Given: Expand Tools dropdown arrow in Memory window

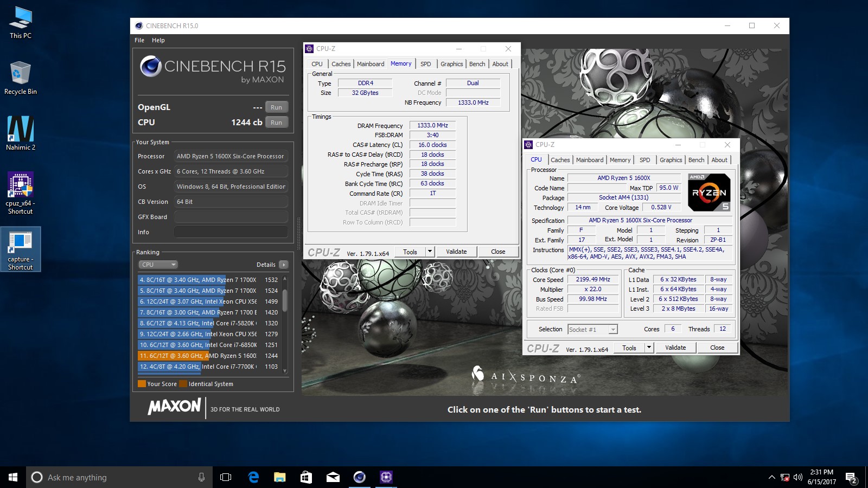Looking at the screenshot, I should click(430, 252).
